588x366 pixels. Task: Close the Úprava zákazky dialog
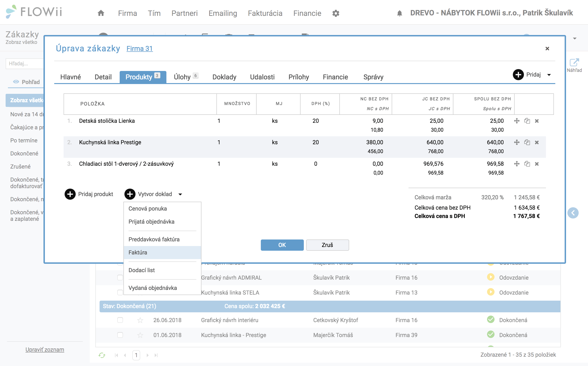(x=547, y=49)
